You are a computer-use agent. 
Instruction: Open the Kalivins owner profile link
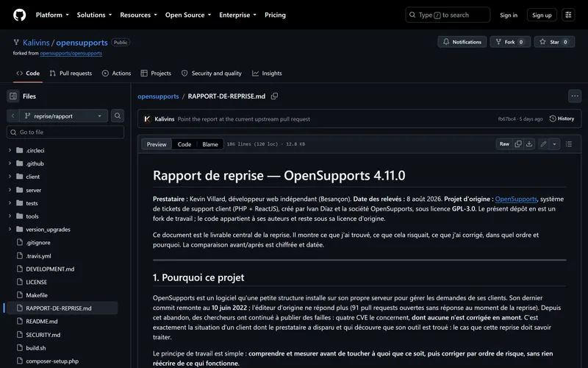(36, 43)
